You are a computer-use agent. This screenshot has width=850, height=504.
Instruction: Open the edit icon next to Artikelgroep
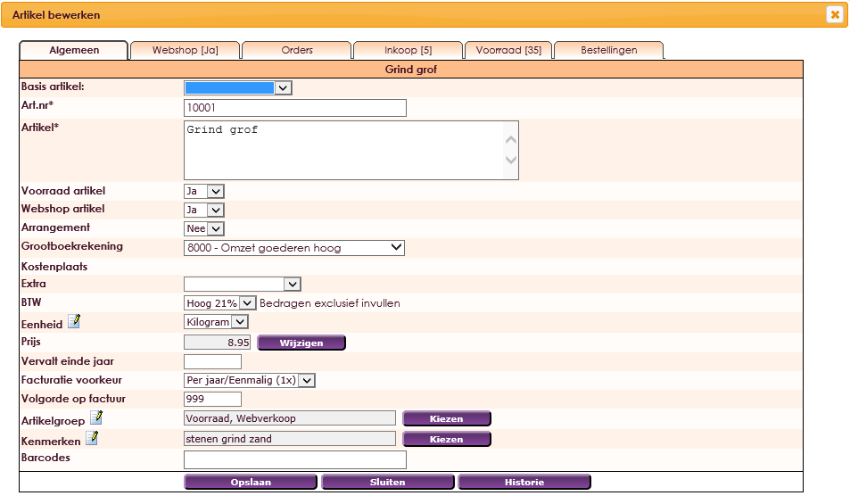(x=96, y=417)
